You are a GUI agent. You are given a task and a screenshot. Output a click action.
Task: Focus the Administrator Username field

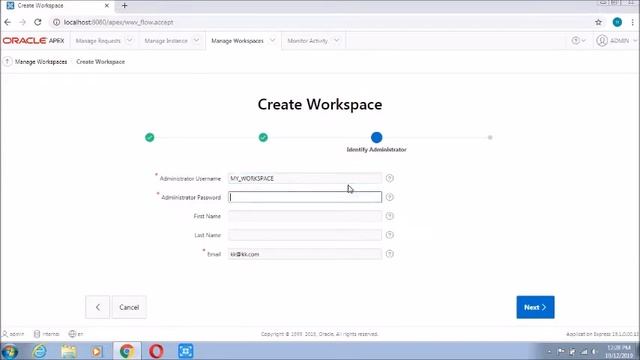[x=305, y=178]
